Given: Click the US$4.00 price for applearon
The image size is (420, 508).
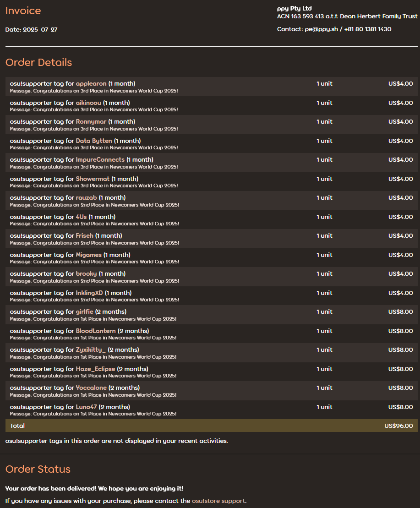Looking at the screenshot, I should [x=401, y=83].
